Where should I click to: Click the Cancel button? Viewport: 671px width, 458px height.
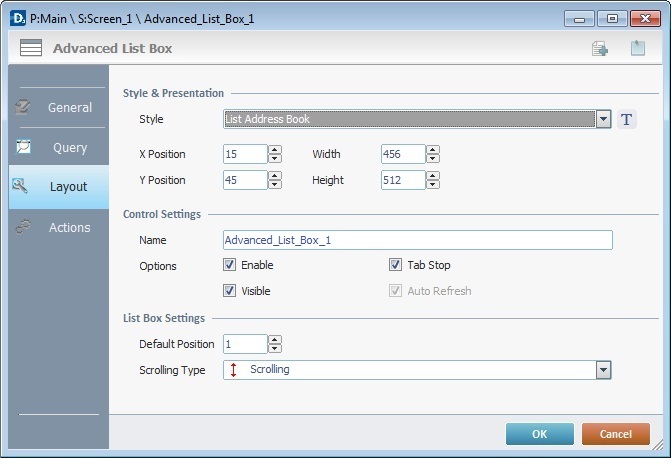pos(615,434)
